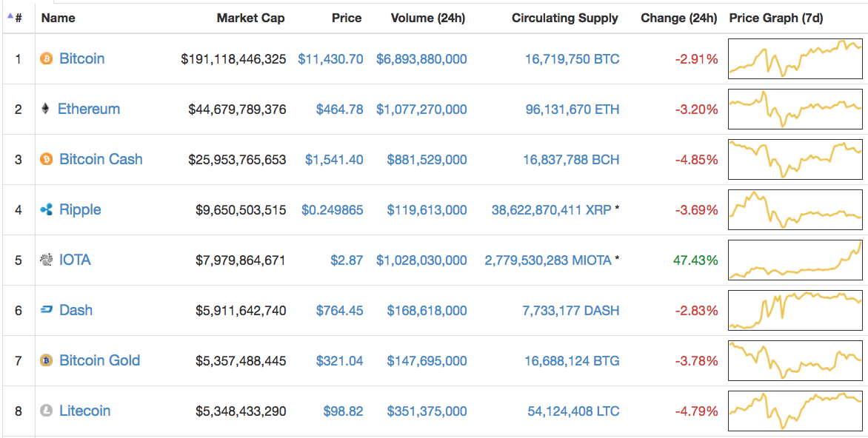Click the Dash logo icon

click(x=46, y=310)
